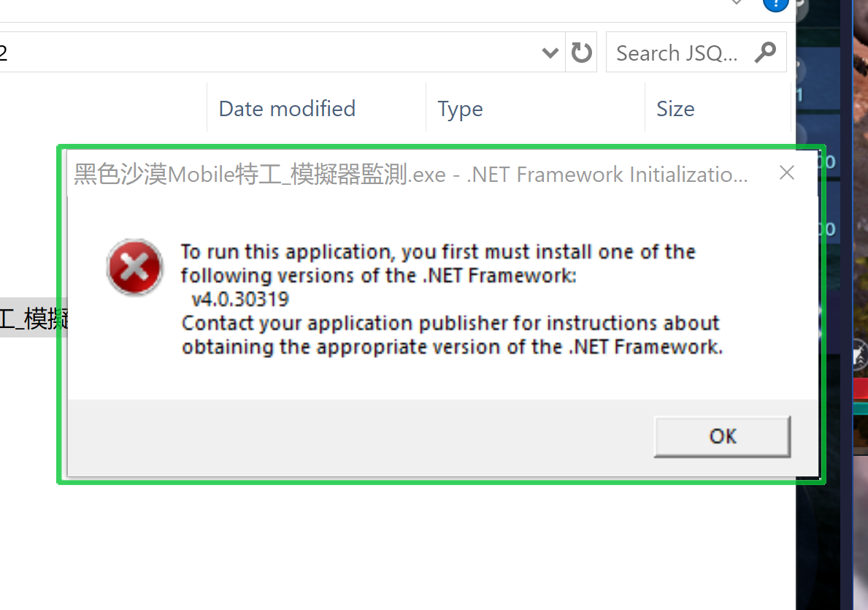Viewport: 868px width, 610px height.
Task: Click the red badge icon on the right edge
Action: click(x=864, y=388)
